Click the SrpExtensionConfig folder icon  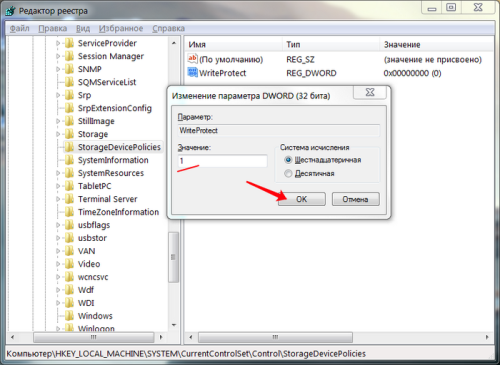(x=69, y=108)
